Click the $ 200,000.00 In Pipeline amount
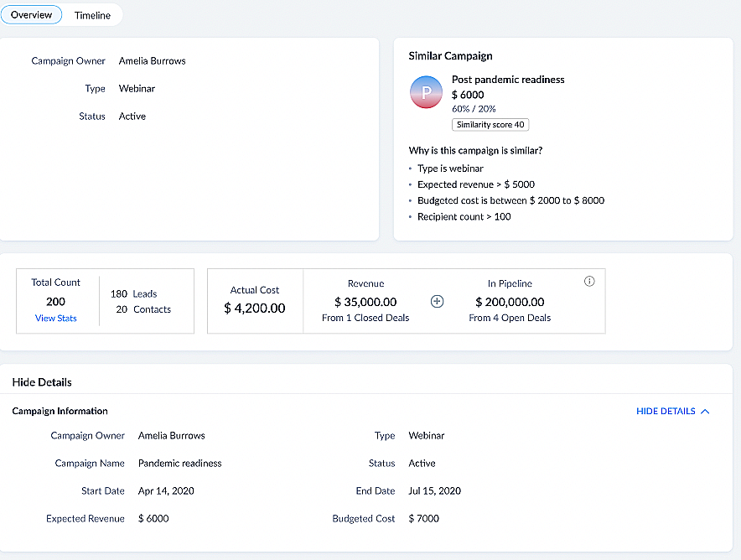This screenshot has width=741, height=560. (x=510, y=302)
